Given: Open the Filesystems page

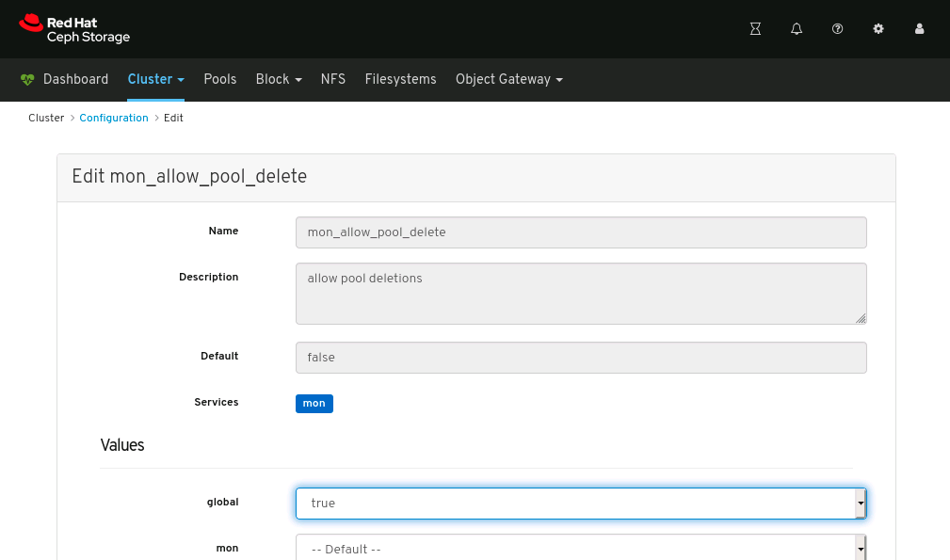Looking at the screenshot, I should (400, 79).
